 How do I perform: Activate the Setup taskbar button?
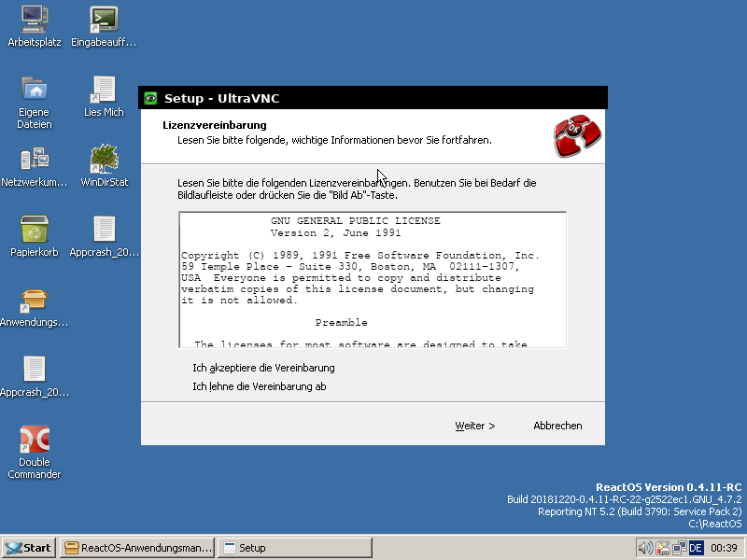click(295, 548)
